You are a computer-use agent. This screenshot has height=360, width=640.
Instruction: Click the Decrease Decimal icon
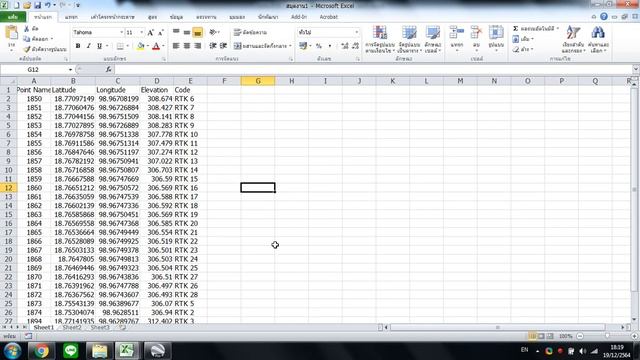pos(356,46)
